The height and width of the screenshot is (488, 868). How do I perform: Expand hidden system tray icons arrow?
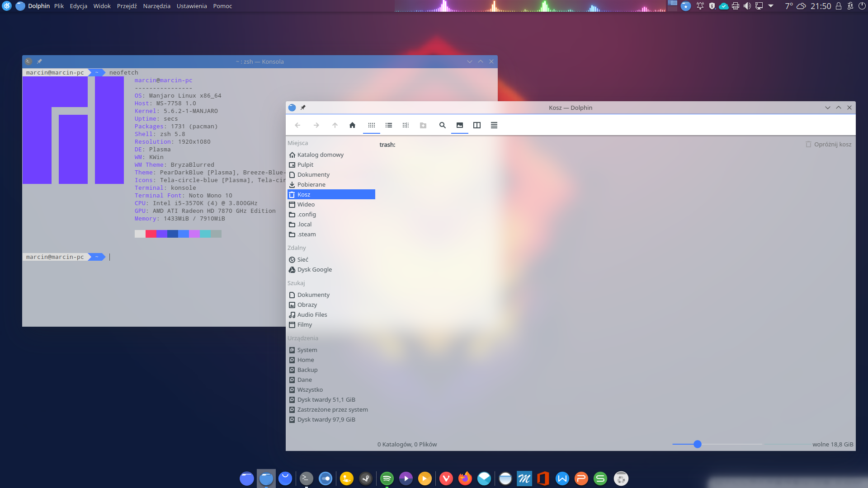point(771,6)
